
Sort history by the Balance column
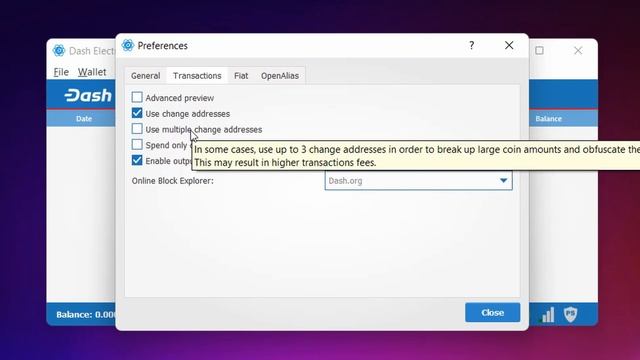(548, 119)
